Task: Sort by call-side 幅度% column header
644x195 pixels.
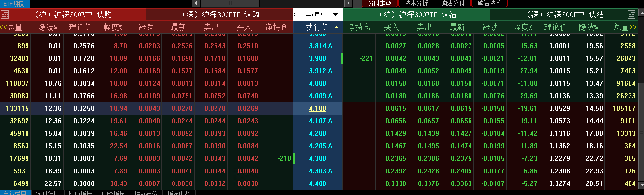Action: click(113, 27)
